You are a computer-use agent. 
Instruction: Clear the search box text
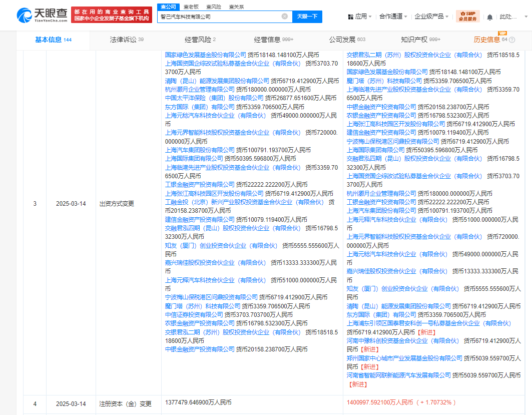284,17
